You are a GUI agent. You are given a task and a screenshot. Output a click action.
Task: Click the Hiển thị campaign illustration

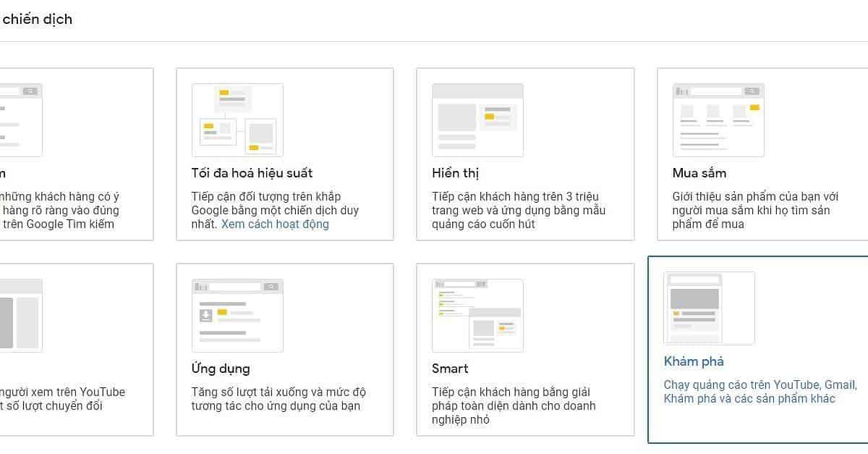[477, 120]
